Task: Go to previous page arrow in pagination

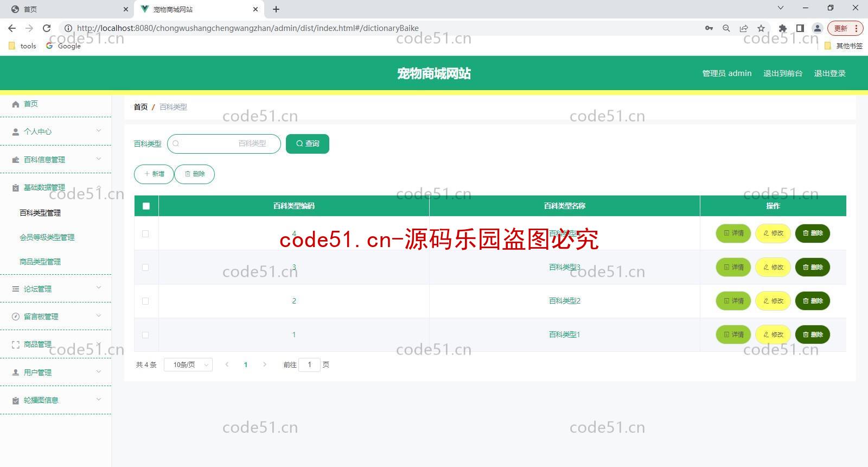Action: point(227,365)
